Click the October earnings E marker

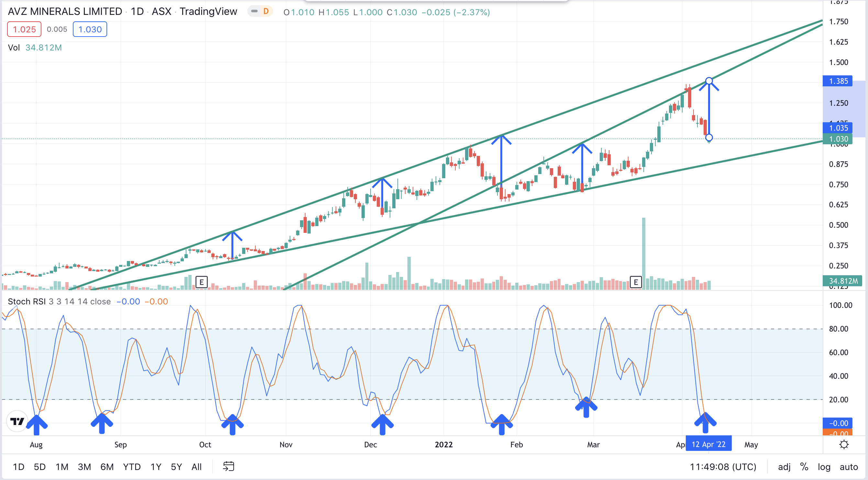point(202,282)
